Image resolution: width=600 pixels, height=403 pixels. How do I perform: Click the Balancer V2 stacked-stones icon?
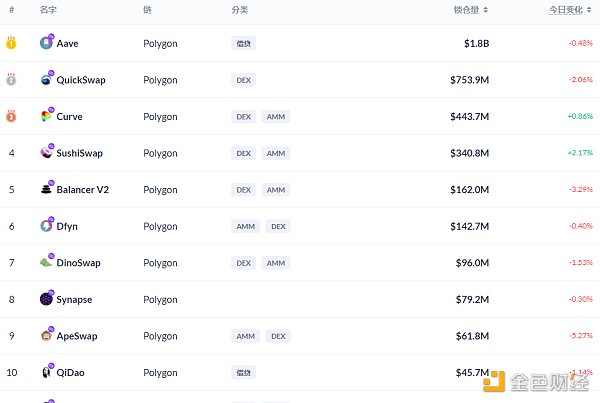click(46, 189)
